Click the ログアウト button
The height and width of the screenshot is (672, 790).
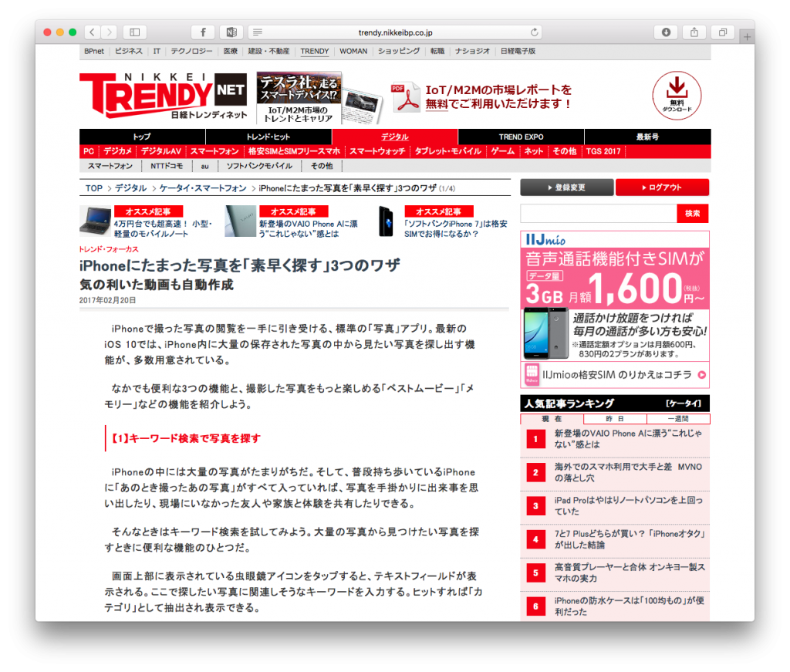tap(662, 187)
